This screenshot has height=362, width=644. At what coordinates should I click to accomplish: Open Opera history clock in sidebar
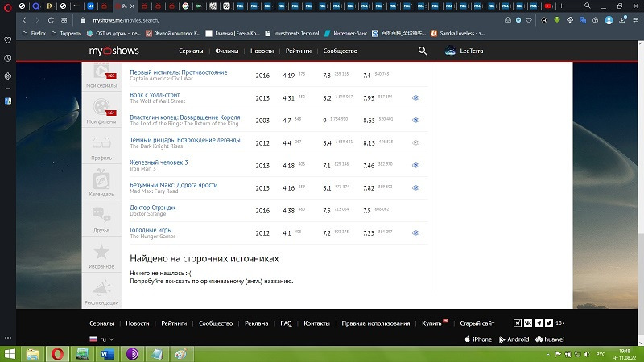[8, 58]
